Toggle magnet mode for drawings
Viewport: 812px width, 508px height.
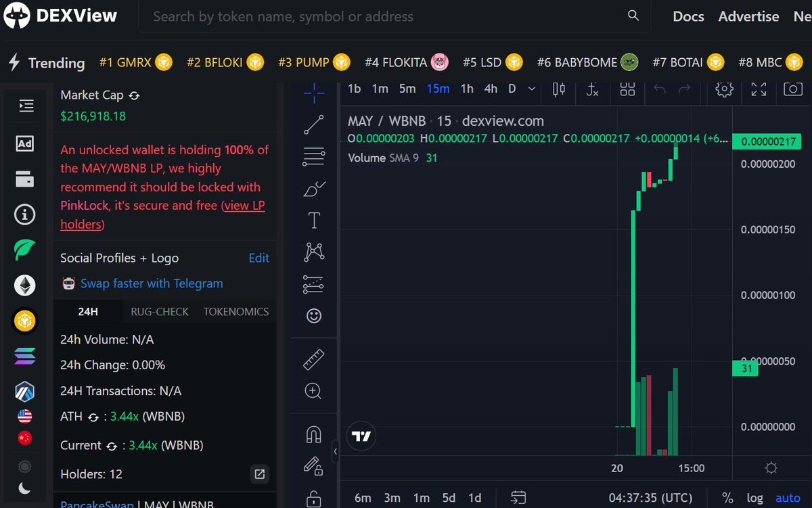tap(313, 434)
